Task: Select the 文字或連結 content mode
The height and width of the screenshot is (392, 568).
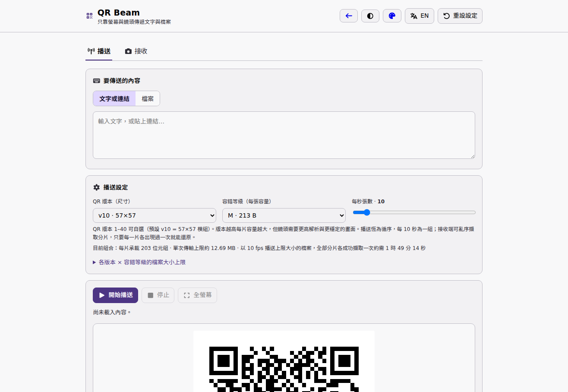Action: click(114, 98)
